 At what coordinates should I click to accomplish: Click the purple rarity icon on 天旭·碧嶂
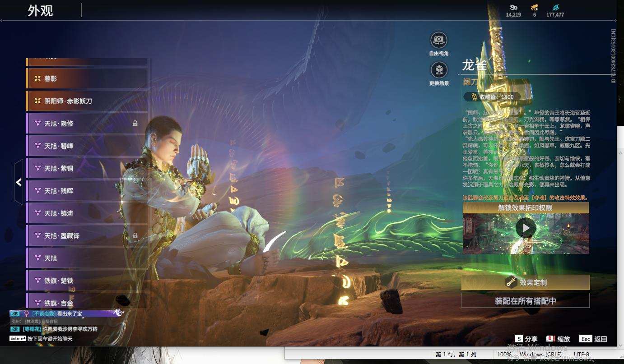click(37, 146)
